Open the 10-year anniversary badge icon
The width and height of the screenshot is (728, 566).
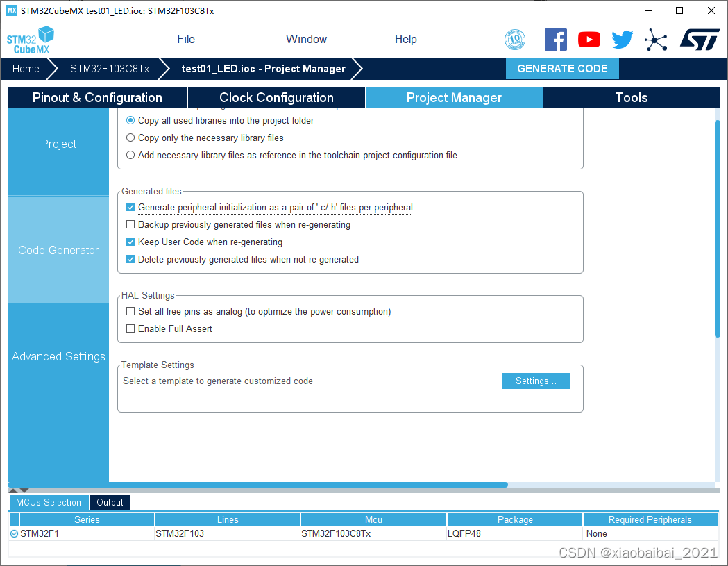pyautogui.click(x=515, y=40)
